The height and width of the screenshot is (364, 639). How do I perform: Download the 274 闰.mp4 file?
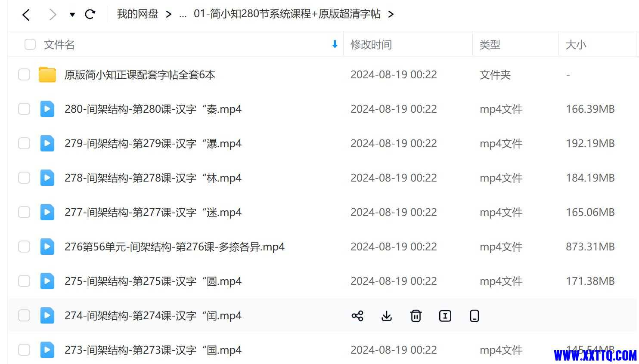click(387, 316)
